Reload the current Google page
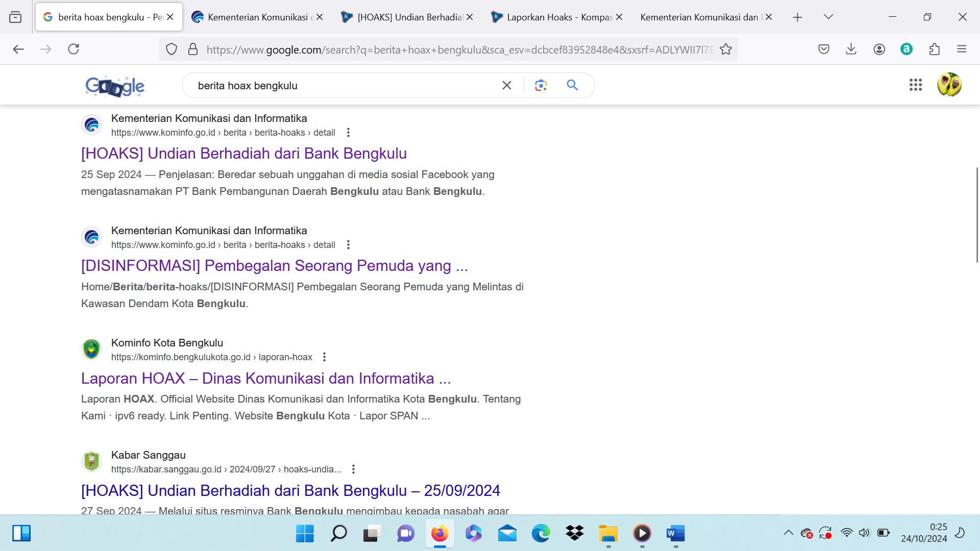The image size is (980, 551). [73, 49]
